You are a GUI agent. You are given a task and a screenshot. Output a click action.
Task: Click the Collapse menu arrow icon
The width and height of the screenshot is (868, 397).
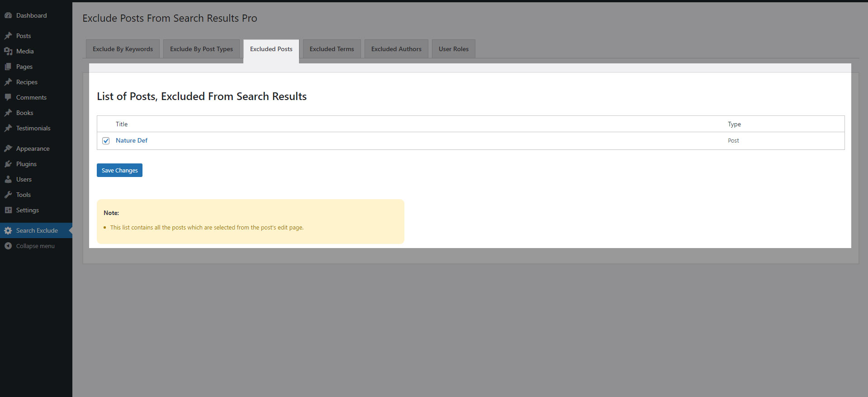coord(8,246)
